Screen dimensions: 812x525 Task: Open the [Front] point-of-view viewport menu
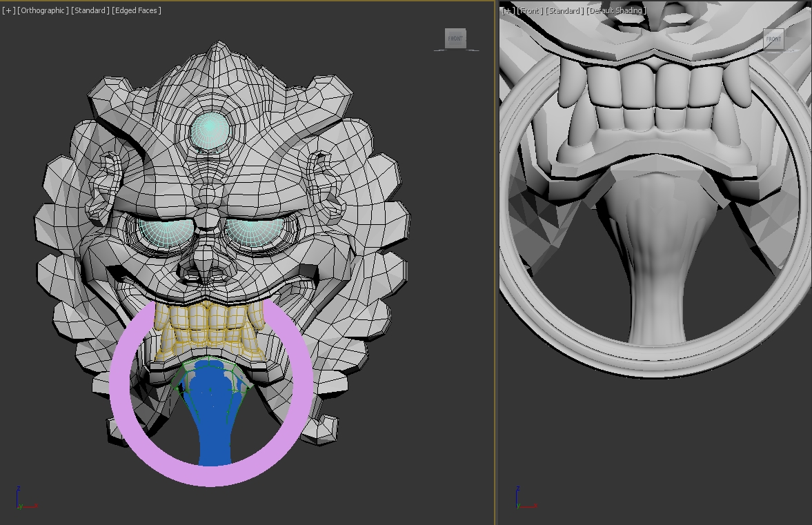530,11
